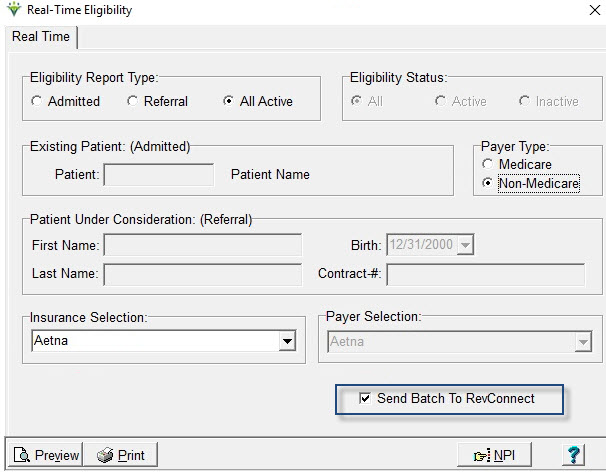Open the NPI pointing-hand button
This screenshot has height=473, width=606.
click(x=494, y=455)
